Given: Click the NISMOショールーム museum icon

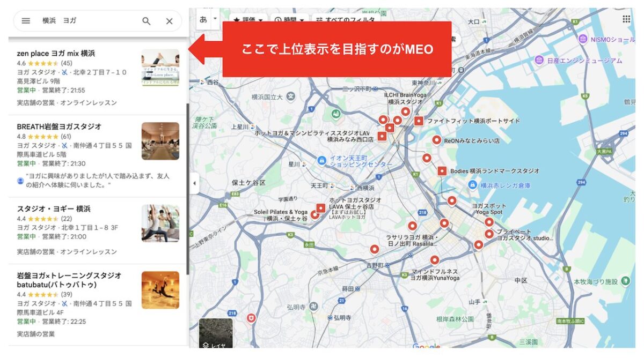Looking at the screenshot, I should 583,40.
